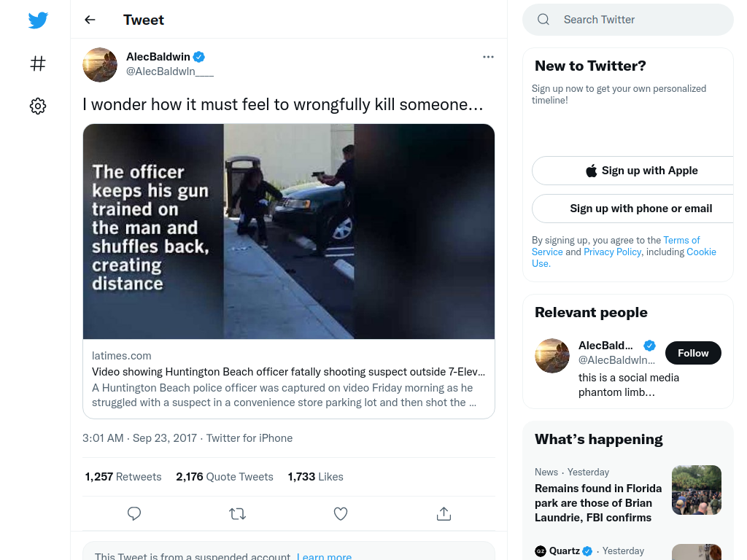Click inside the Search Twitter field
747x560 pixels.
point(628,20)
